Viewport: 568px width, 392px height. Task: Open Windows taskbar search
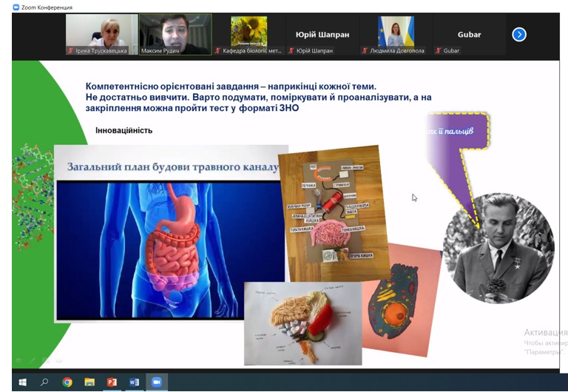(44, 382)
